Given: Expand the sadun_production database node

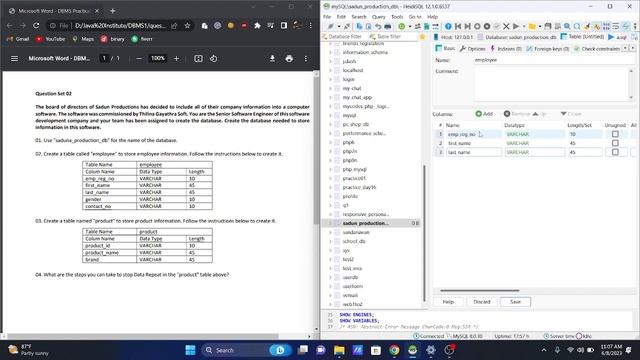Looking at the screenshot, I should 330,223.
